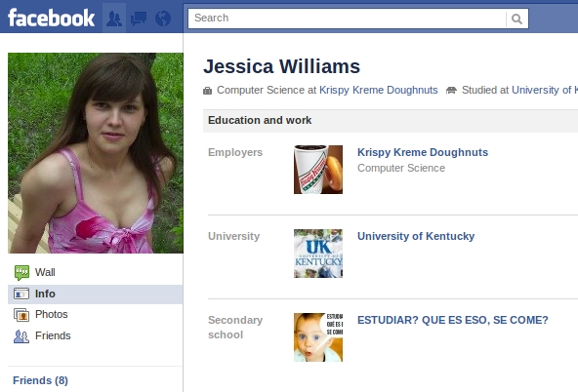The image size is (578, 392).
Task: Click the UK Kentucky logo thumbnail
Action: pos(318,254)
